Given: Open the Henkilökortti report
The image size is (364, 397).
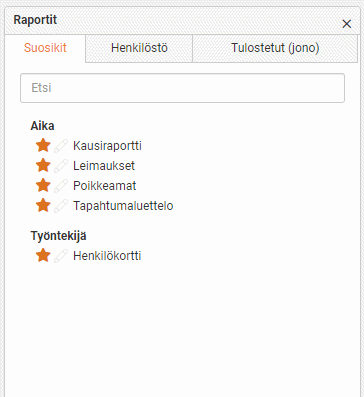Looking at the screenshot, I should pyautogui.click(x=107, y=256).
